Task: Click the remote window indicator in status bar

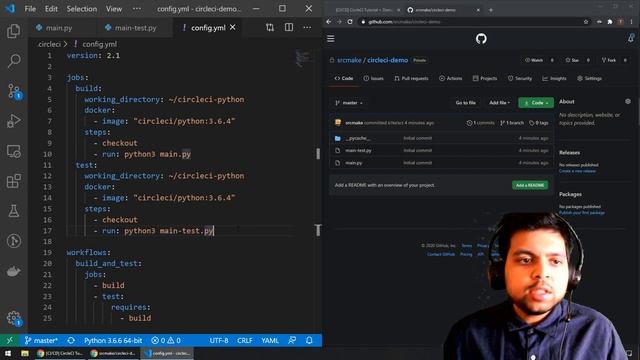Action: point(9,340)
